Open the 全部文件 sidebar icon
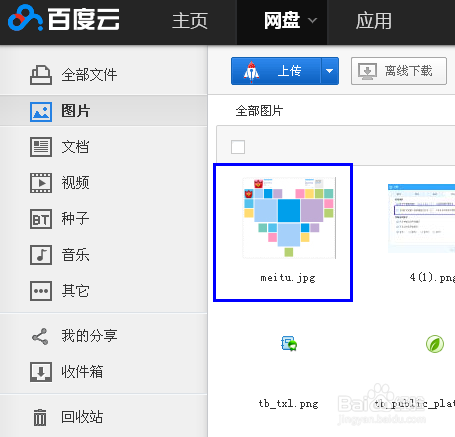 click(x=41, y=75)
